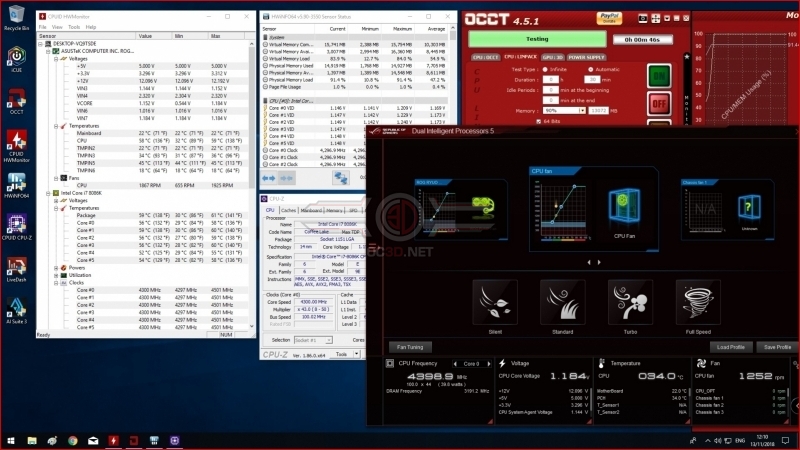The height and width of the screenshot is (450, 800).
Task: Collapse the ASUSTeK COMPUTER tree node
Action: click(x=48, y=52)
